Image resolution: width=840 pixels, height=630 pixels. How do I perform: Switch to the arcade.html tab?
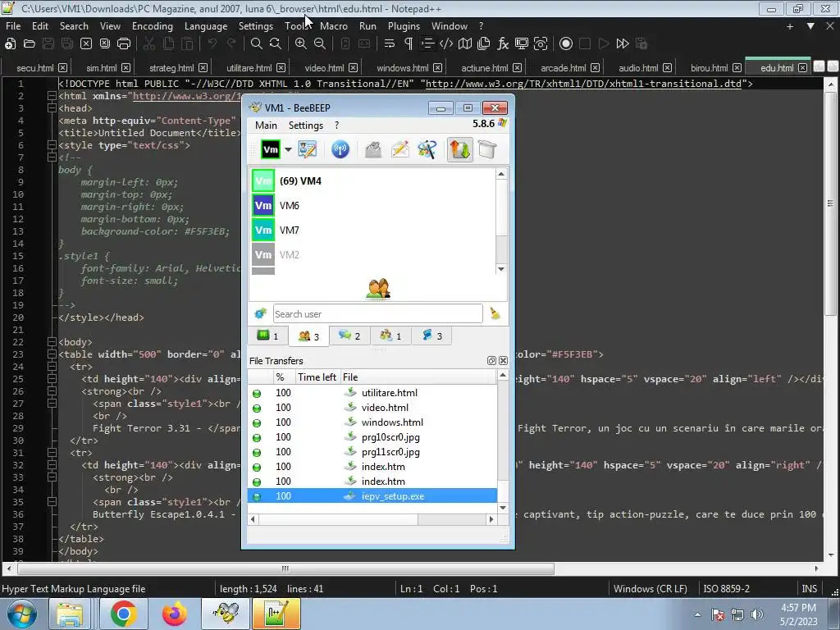click(563, 68)
